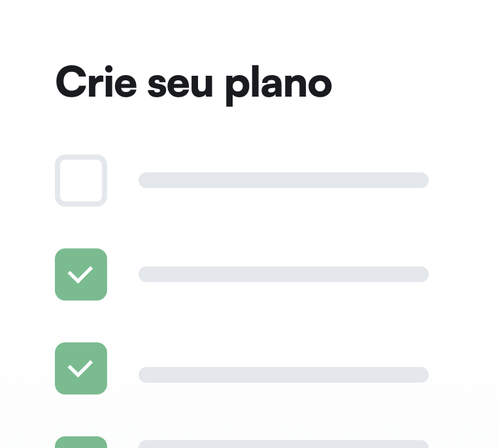498x448 pixels.
Task: Uncheck the second green checked checkbox
Action: pyautogui.click(x=81, y=368)
